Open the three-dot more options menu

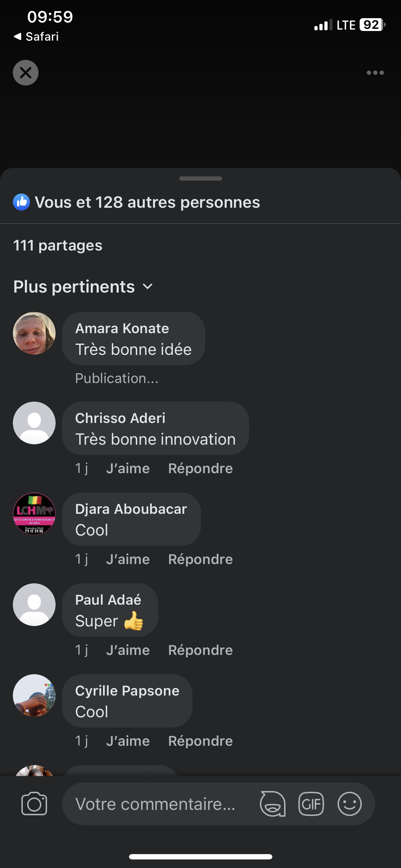click(375, 73)
